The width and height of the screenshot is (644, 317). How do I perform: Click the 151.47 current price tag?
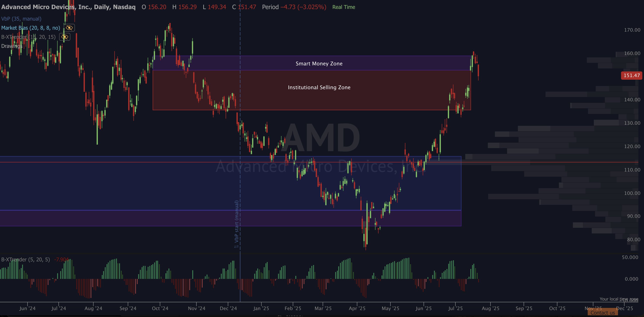tap(631, 76)
